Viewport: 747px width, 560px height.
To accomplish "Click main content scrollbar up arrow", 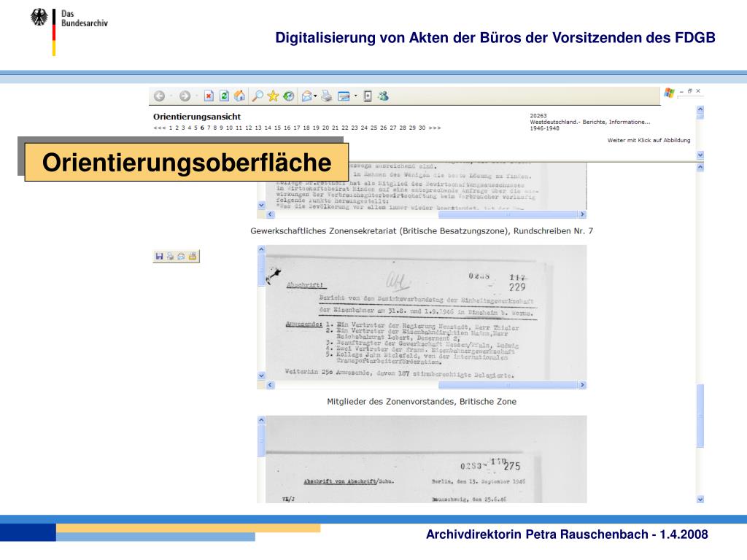I will (700, 167).
